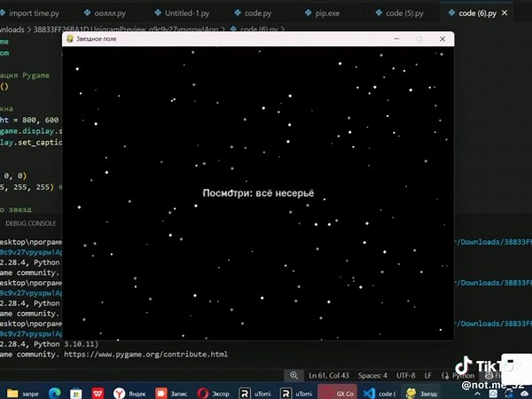Open the DEBUG CONSOLE panel tab
532x399 pixels.
click(30, 223)
